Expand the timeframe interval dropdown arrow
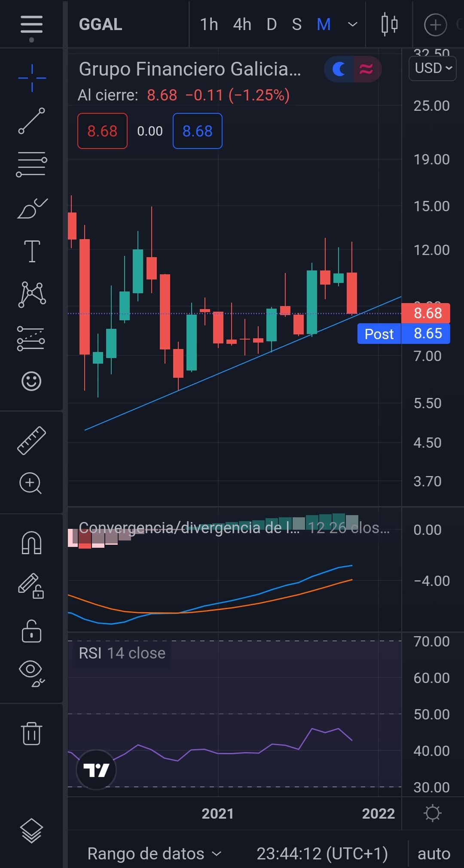 (x=352, y=24)
